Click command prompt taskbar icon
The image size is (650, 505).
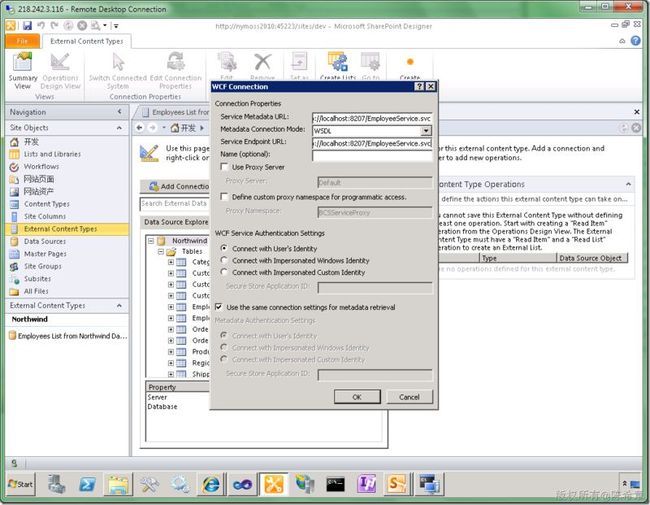pyautogui.click(x=335, y=484)
